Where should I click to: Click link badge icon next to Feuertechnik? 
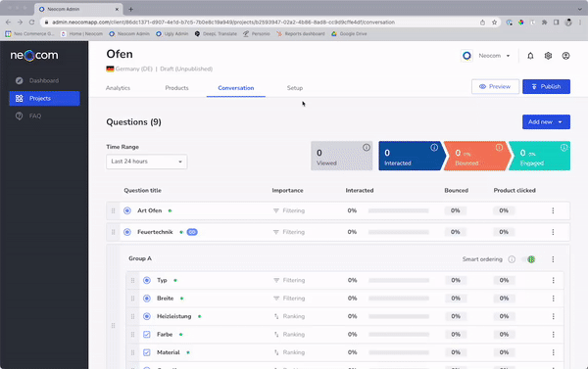click(x=192, y=232)
